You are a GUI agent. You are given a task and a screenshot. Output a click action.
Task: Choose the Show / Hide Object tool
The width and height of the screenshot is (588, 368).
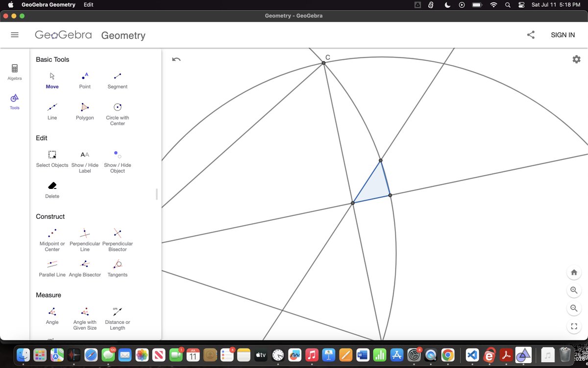(x=118, y=161)
